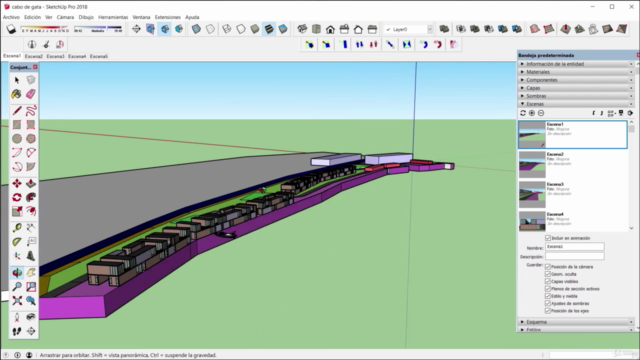Screen dimensions: 640x360
Task: Toggle Incluir en animación checkbox
Action: click(548, 238)
